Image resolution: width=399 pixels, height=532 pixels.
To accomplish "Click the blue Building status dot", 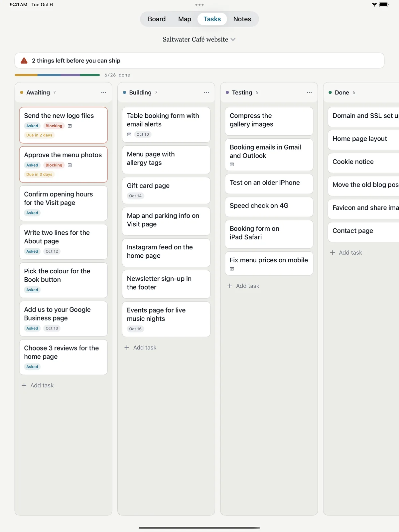I will pyautogui.click(x=124, y=92).
